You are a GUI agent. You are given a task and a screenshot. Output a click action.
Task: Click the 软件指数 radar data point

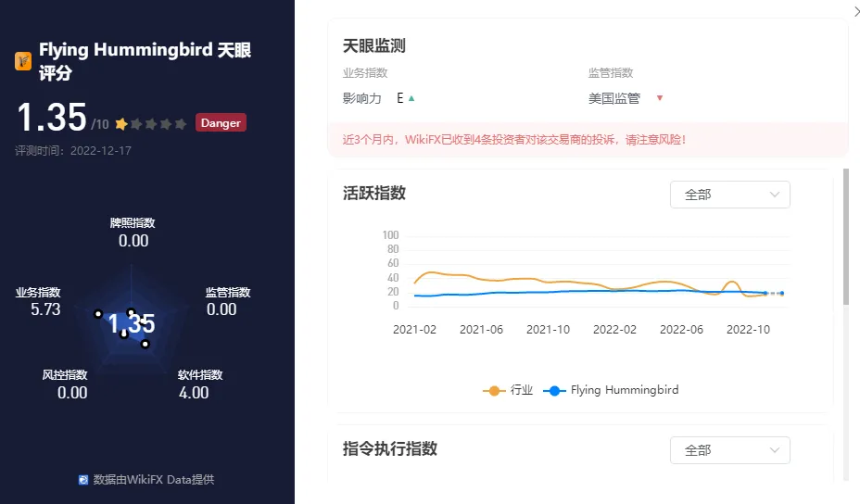tap(145, 344)
